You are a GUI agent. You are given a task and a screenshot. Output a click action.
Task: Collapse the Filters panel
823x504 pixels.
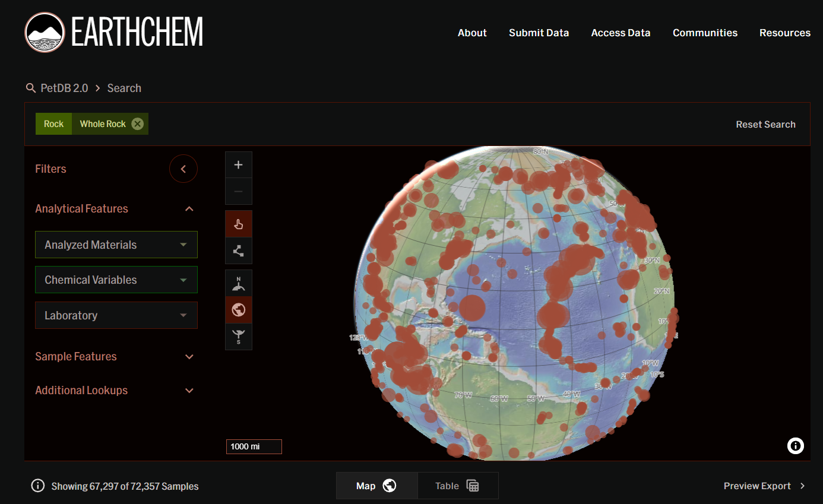(183, 169)
